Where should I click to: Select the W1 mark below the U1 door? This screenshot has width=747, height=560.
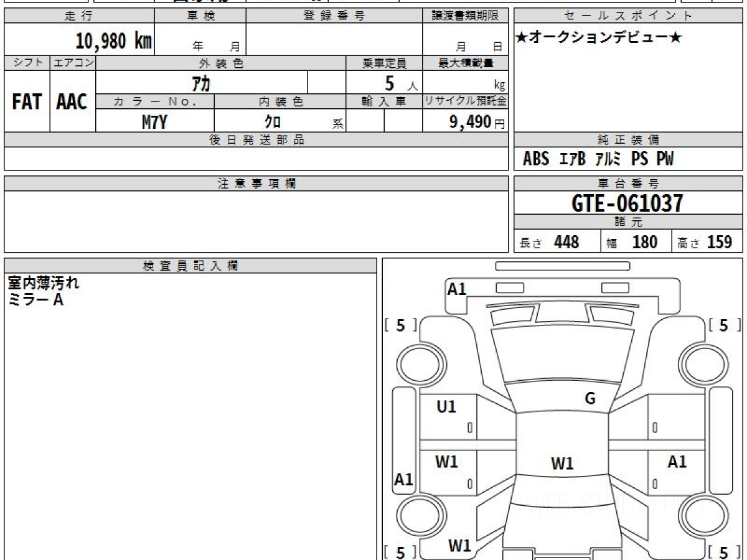coord(446,462)
